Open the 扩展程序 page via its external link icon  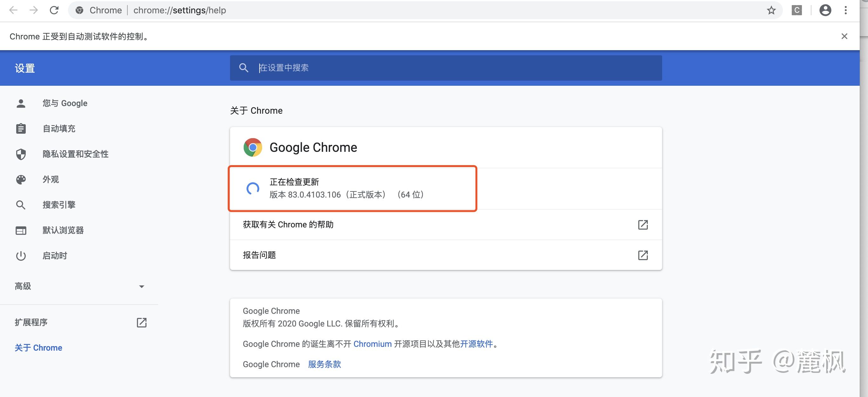pyautogui.click(x=142, y=322)
